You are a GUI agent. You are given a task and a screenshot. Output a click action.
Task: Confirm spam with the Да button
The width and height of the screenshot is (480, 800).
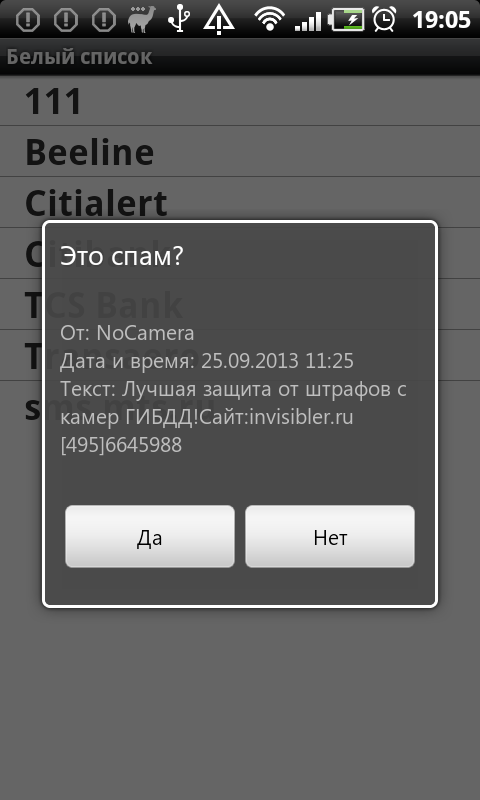click(150, 536)
